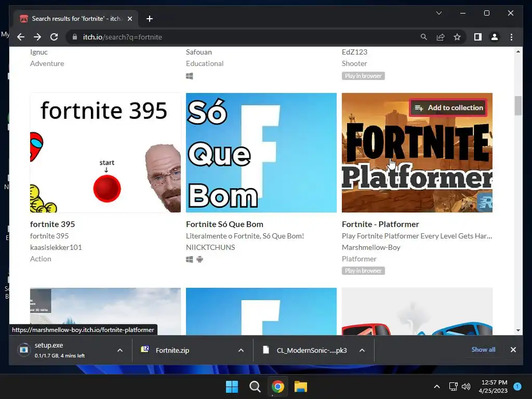The image size is (532, 399).
Task: Click the 'Literalmente o Fortnite, Só Que Bom!' description
Action: (x=245, y=236)
